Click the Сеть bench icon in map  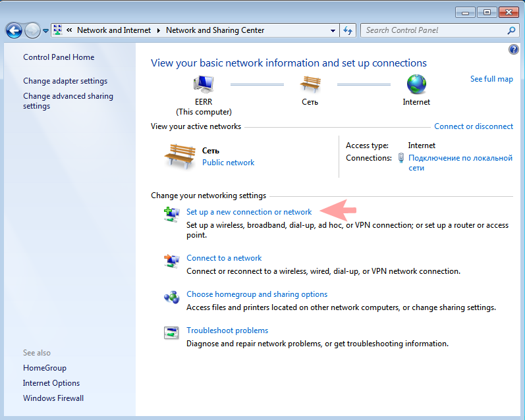[310, 84]
